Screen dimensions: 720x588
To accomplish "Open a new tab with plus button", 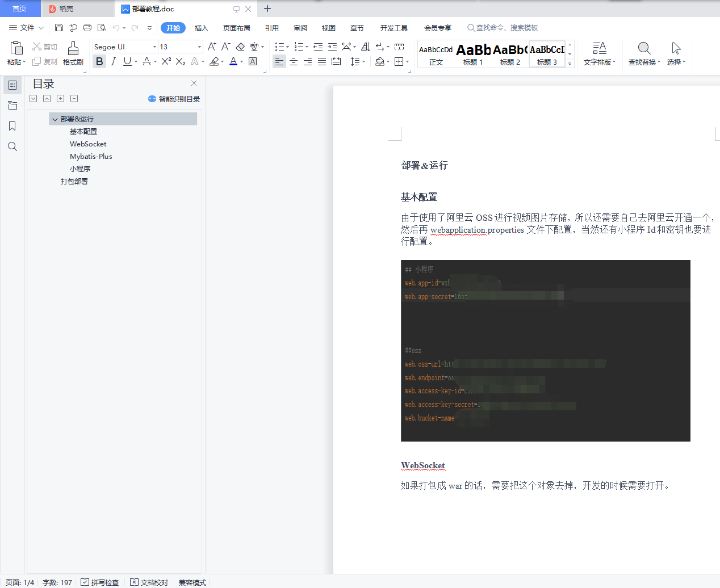I will (x=267, y=9).
